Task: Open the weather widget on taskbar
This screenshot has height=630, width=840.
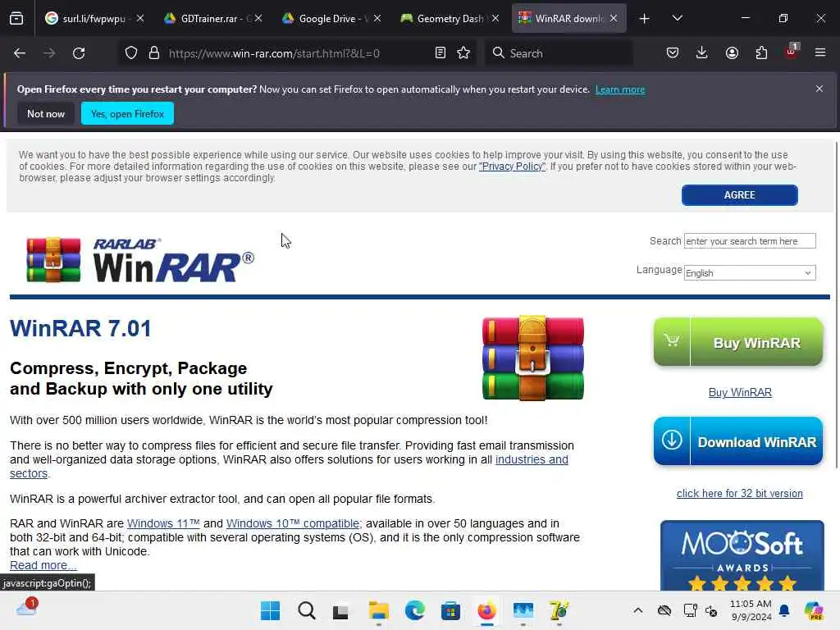Action: (x=26, y=608)
